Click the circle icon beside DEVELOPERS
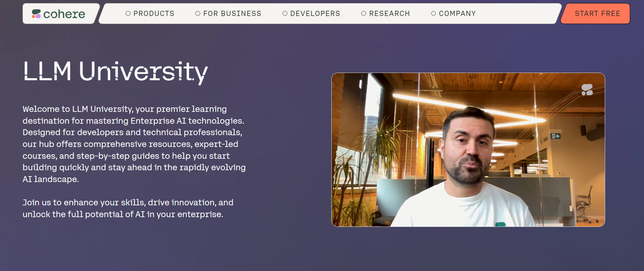644x271 pixels. tap(285, 14)
